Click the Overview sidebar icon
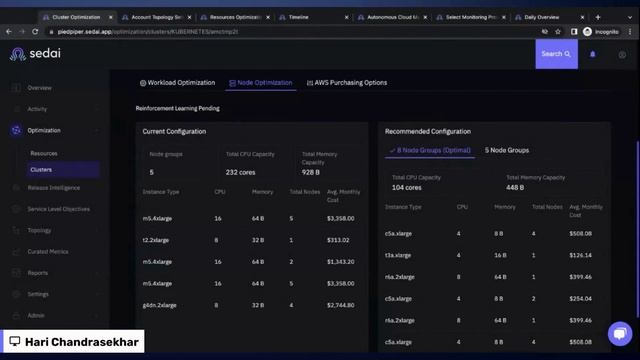640x360 pixels. pyautogui.click(x=16, y=88)
